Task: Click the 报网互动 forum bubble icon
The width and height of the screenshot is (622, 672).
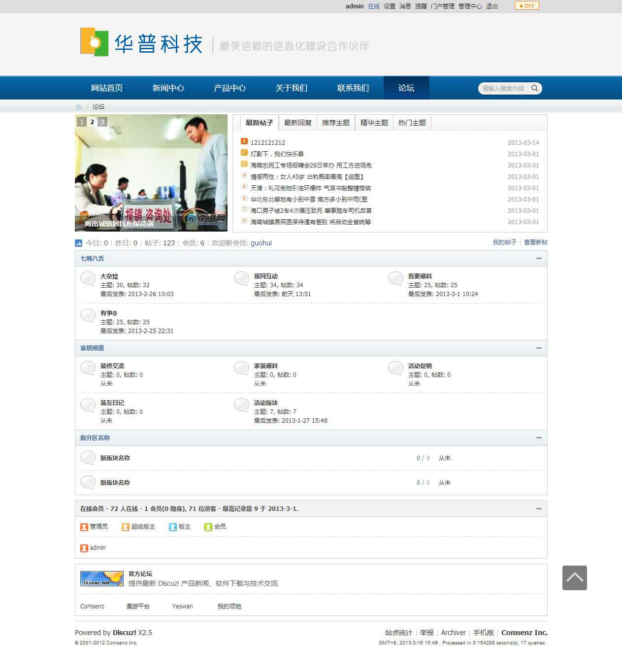Action: point(242,278)
